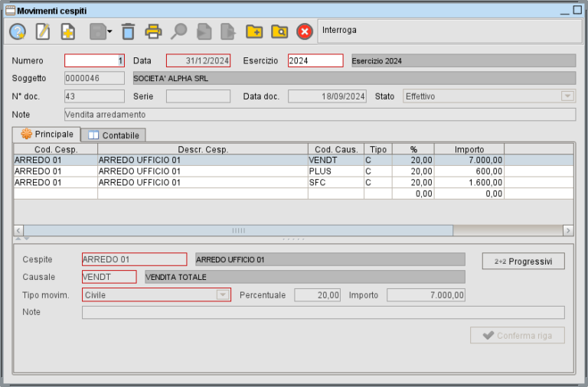The height and width of the screenshot is (387, 588).
Task: Click the Tipo column header
Action: [378, 149]
